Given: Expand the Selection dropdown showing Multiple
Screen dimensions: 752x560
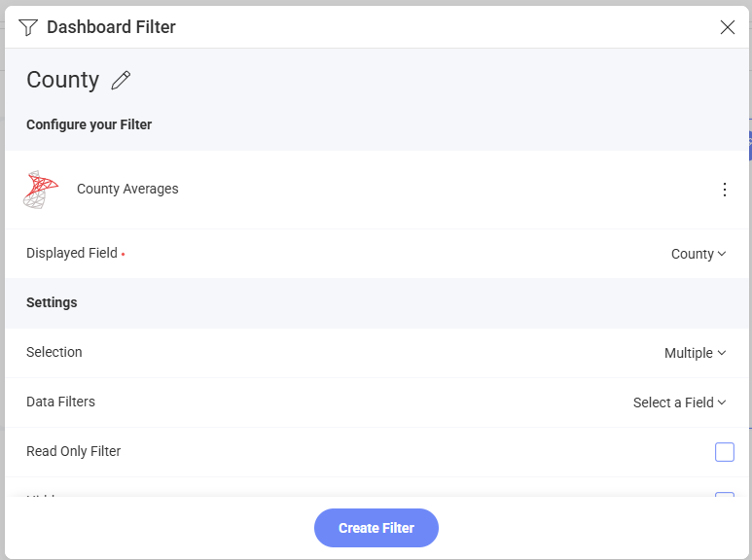Looking at the screenshot, I should [x=695, y=353].
